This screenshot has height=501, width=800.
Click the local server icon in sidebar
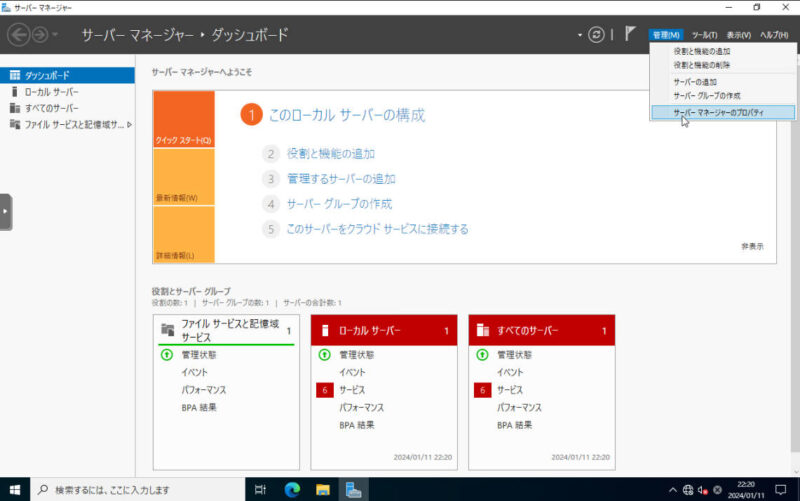point(14,92)
